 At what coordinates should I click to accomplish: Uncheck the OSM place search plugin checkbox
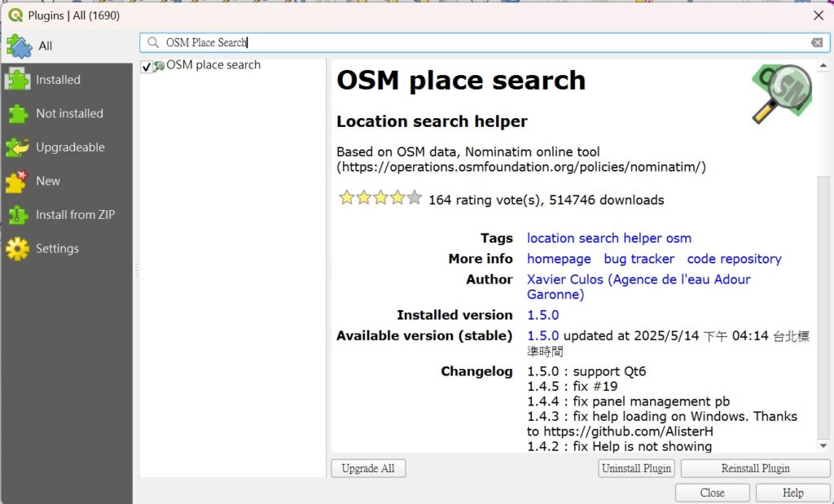point(147,66)
